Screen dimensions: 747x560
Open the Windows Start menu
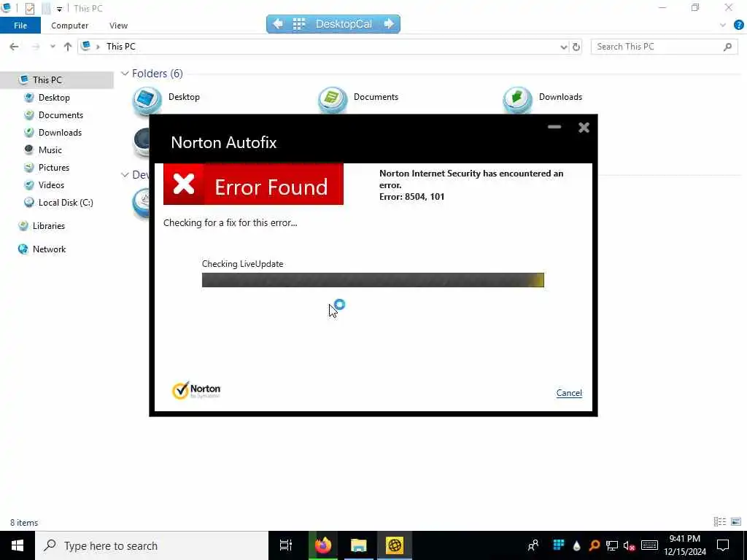coord(18,545)
